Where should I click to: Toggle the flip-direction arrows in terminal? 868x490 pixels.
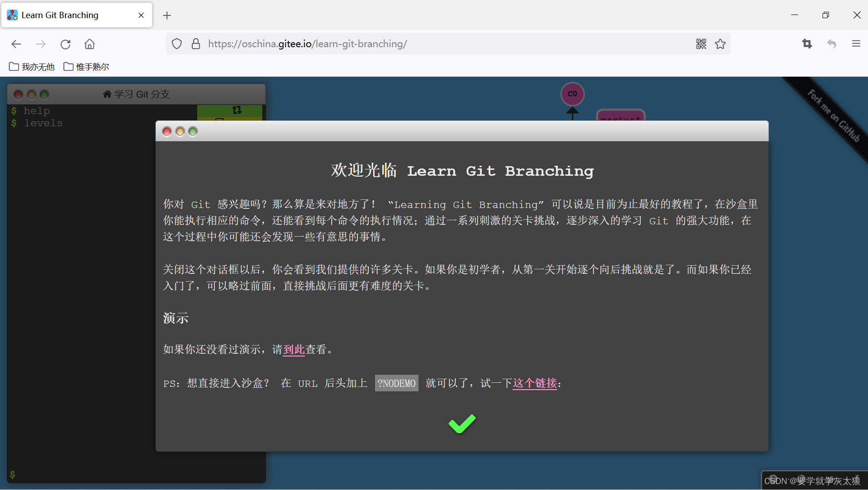coord(237,110)
